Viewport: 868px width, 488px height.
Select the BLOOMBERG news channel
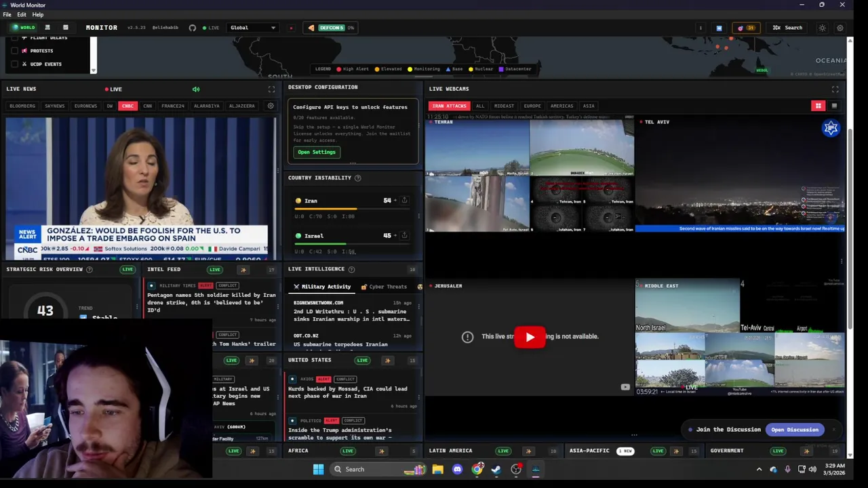point(22,106)
